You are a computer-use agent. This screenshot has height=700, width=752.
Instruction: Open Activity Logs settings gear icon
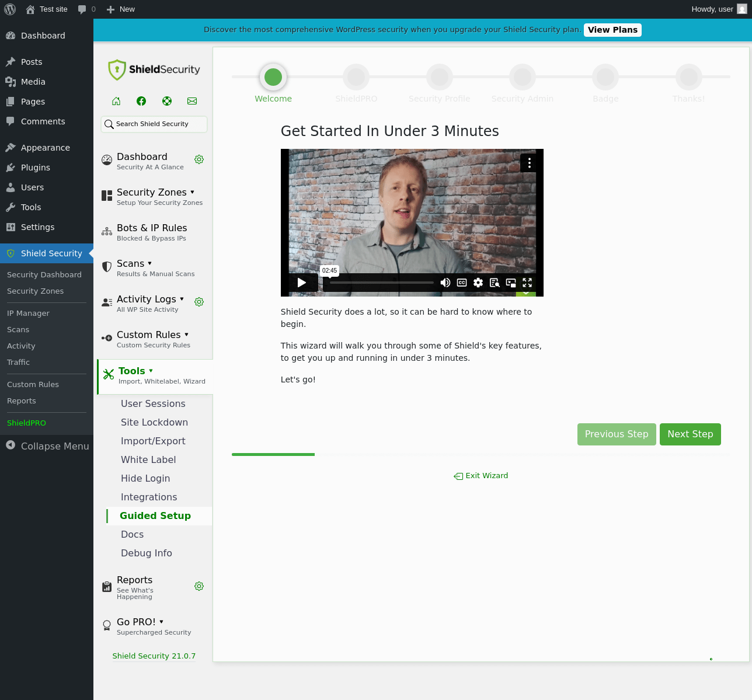(x=199, y=302)
